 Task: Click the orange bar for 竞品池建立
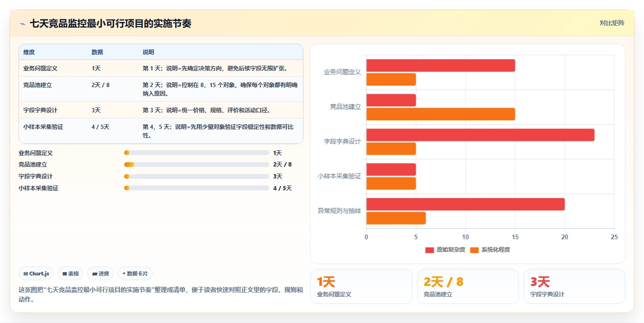[x=440, y=114]
